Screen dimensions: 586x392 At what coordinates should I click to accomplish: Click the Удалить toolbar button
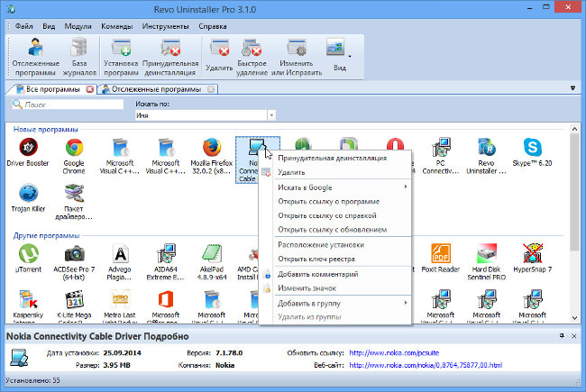pyautogui.click(x=219, y=55)
